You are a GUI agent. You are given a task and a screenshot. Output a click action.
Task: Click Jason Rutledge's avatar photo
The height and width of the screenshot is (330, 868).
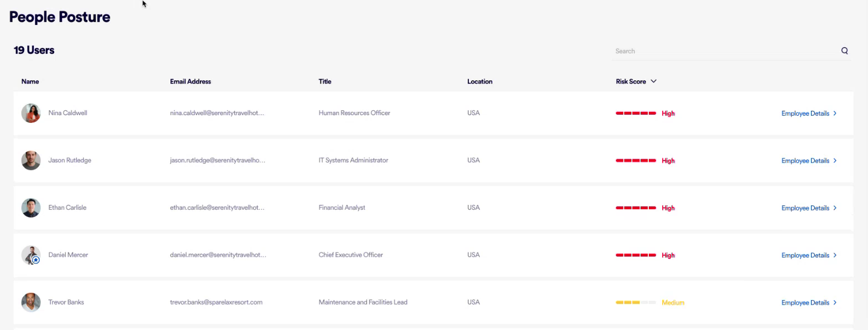(31, 161)
